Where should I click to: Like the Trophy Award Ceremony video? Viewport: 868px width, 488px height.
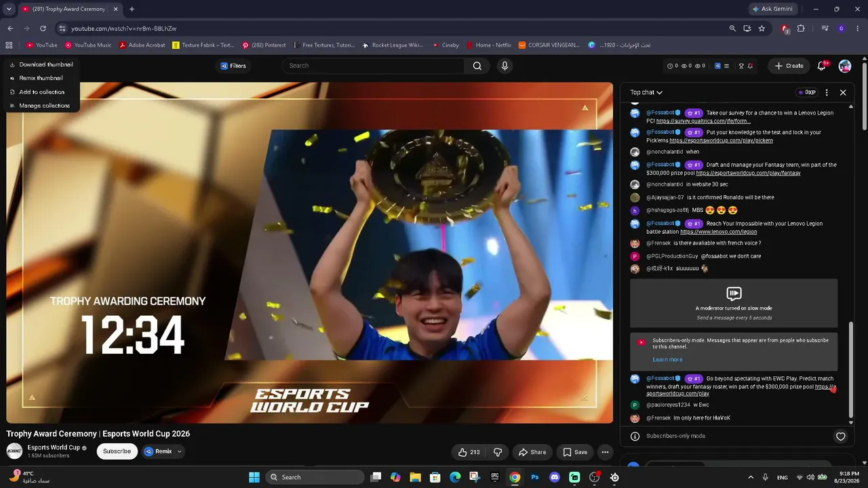pos(469,452)
